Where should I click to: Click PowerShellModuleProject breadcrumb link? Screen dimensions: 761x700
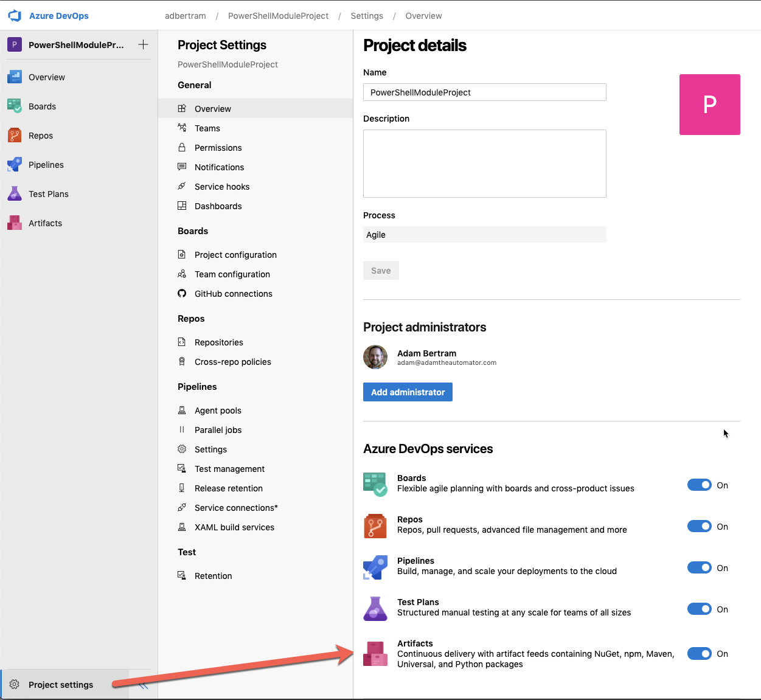278,16
